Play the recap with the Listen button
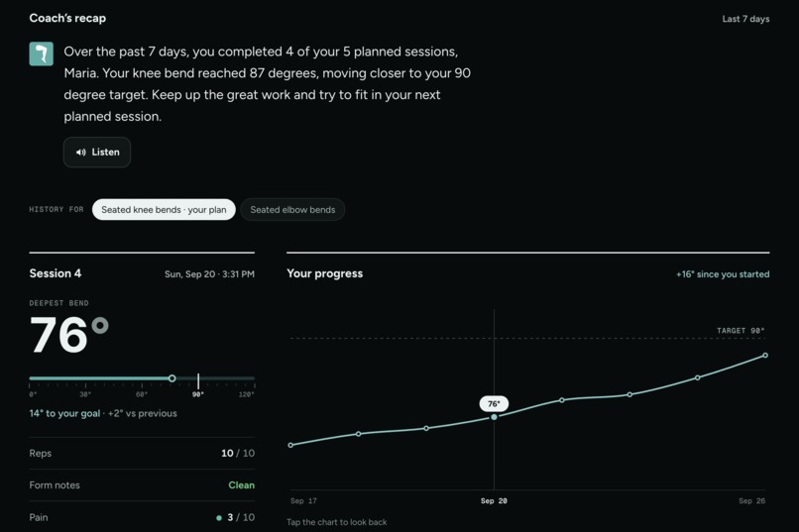Image resolution: width=799 pixels, height=532 pixels. [97, 153]
